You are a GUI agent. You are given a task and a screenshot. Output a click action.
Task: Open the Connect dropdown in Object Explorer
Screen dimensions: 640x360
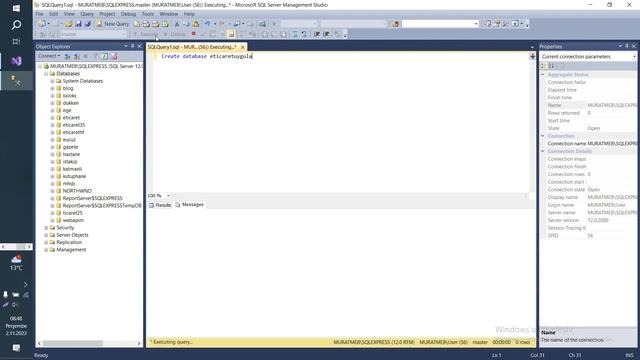pyautogui.click(x=49, y=56)
